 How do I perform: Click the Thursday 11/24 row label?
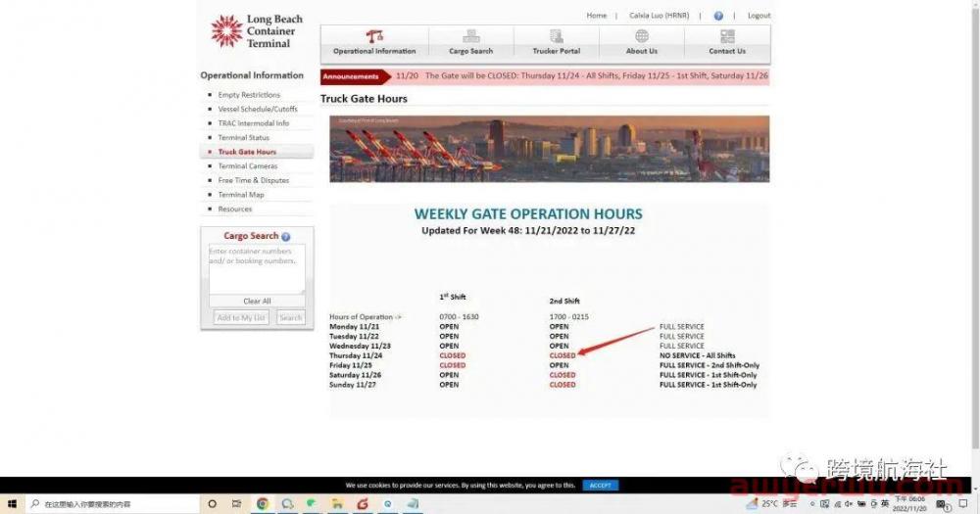(x=356, y=356)
